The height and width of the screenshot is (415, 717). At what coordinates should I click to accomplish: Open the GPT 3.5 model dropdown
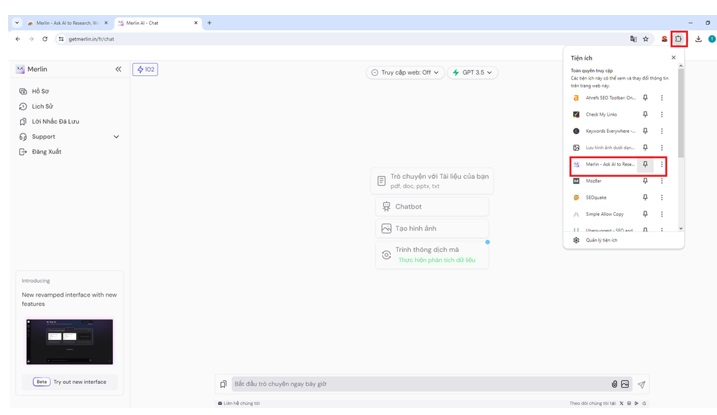click(x=472, y=72)
